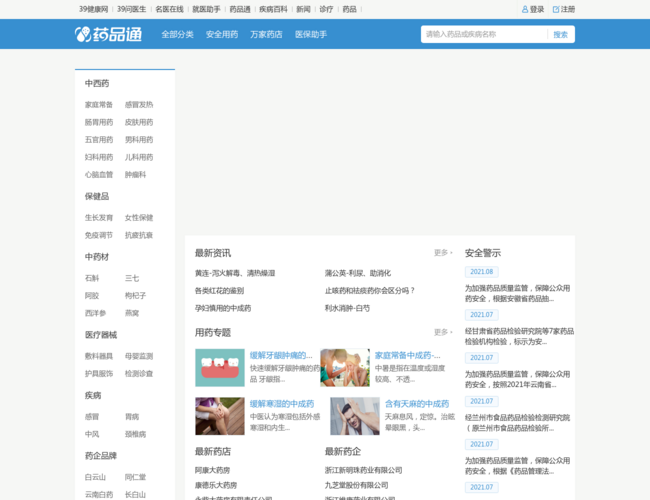The height and width of the screenshot is (500, 650).
Task: Open the 医保助手 menu item
Action: [x=311, y=34]
